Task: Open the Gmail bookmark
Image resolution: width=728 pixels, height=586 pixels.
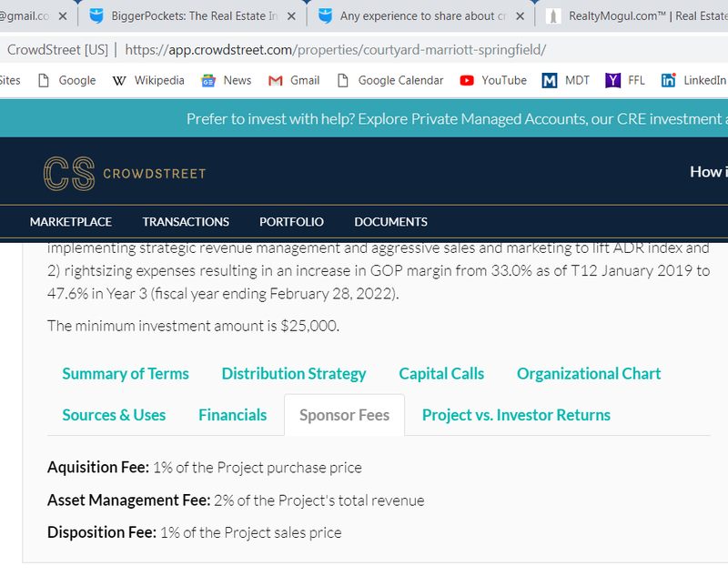Action: [x=294, y=80]
